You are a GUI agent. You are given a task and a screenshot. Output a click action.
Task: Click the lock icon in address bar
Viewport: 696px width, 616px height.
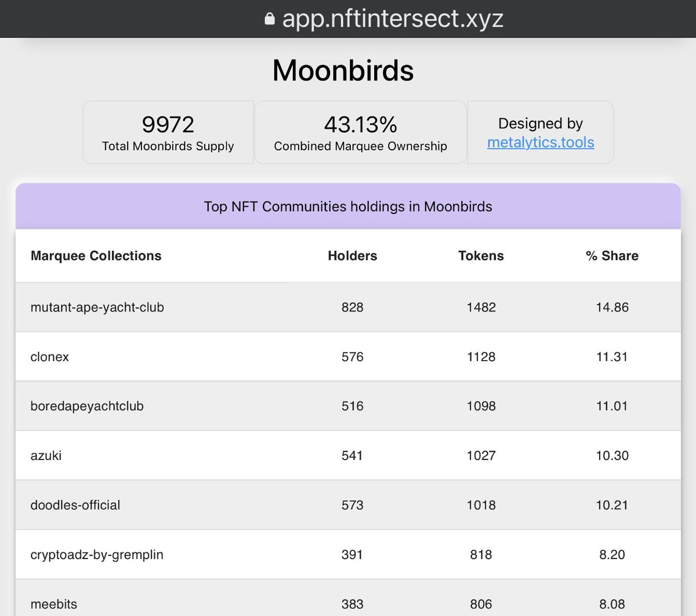(x=269, y=19)
